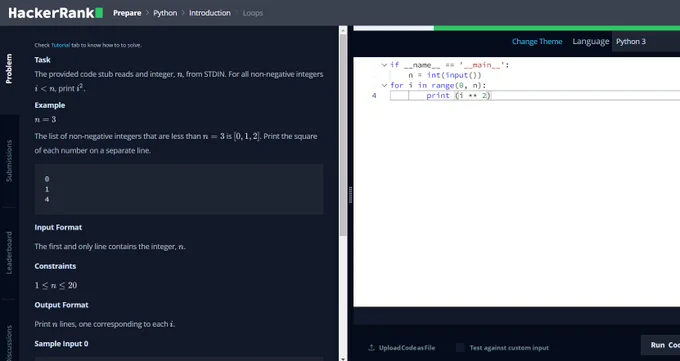Go to the Python breadcrumb
680x361 pixels.
165,13
